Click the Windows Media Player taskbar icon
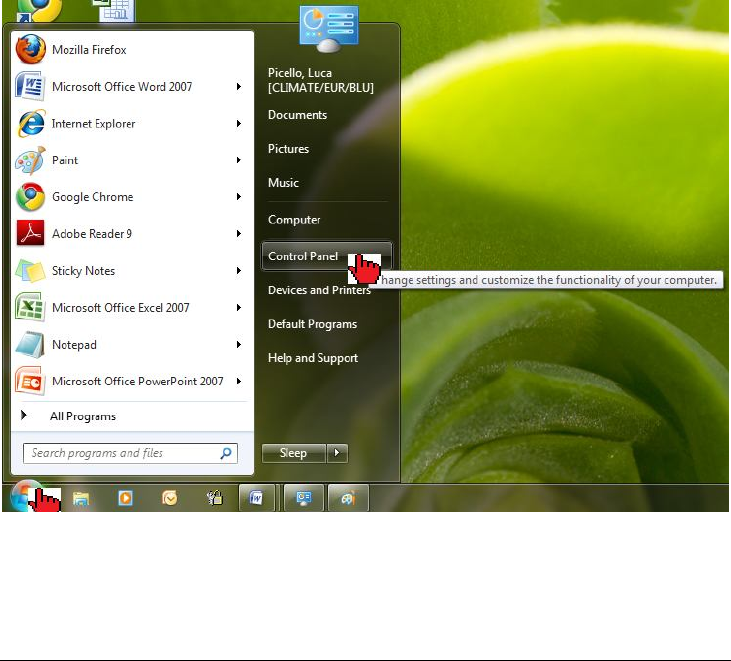 tap(125, 498)
